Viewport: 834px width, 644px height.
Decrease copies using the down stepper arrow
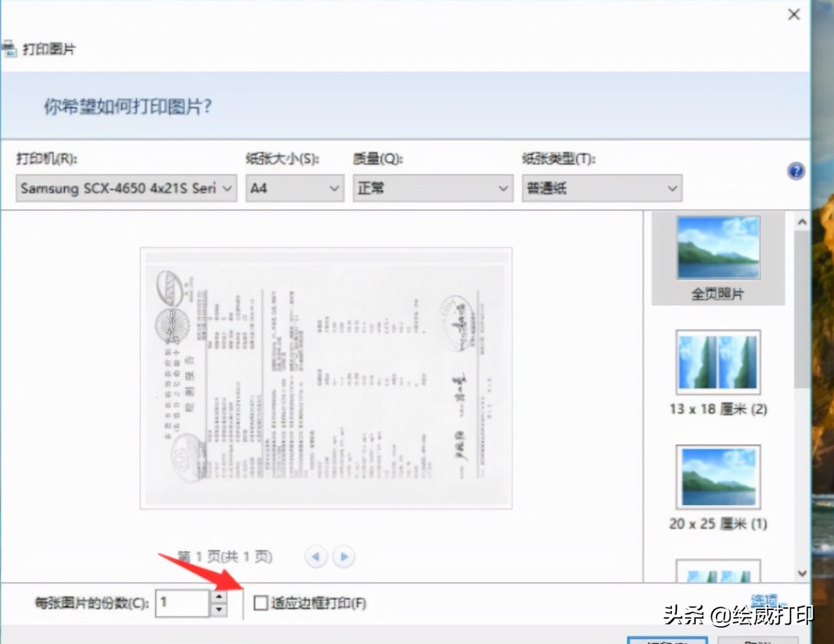click(x=219, y=608)
